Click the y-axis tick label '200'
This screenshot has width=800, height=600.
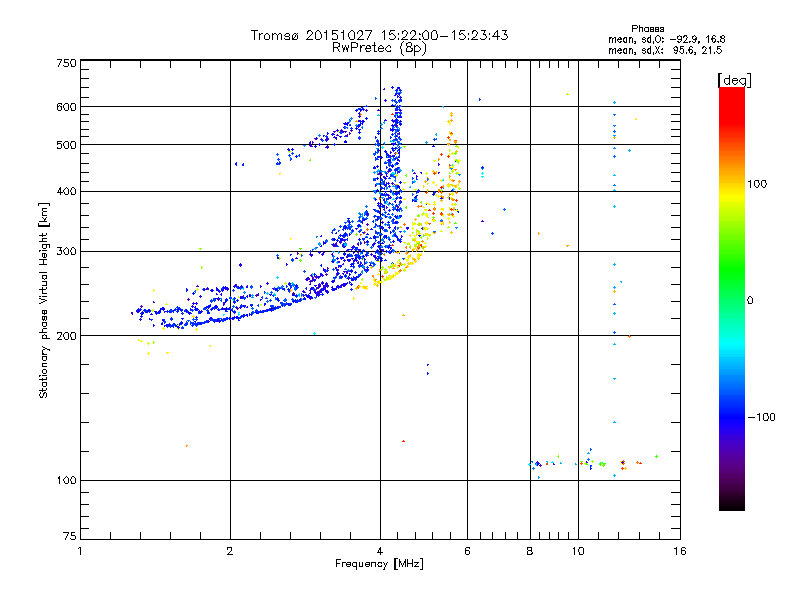pyautogui.click(x=66, y=336)
